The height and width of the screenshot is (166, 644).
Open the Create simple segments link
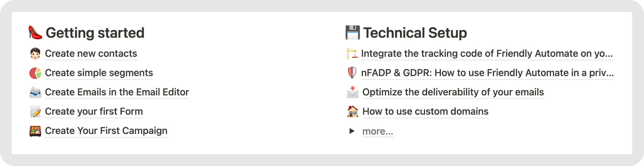[x=99, y=73]
